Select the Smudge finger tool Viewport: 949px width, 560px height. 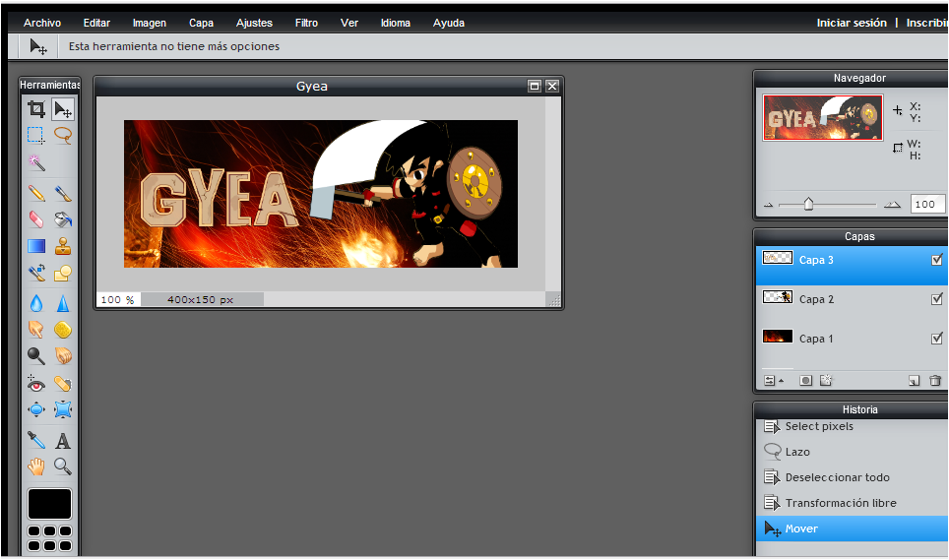pos(36,330)
